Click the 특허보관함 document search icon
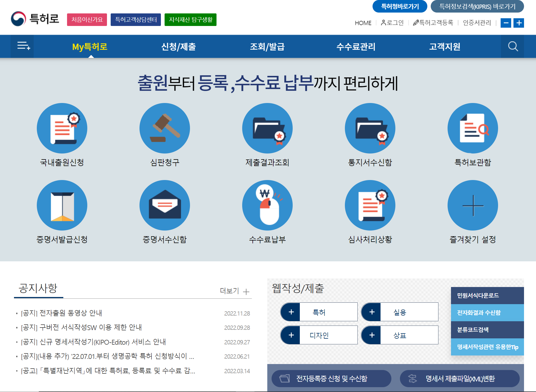 tap(473, 128)
